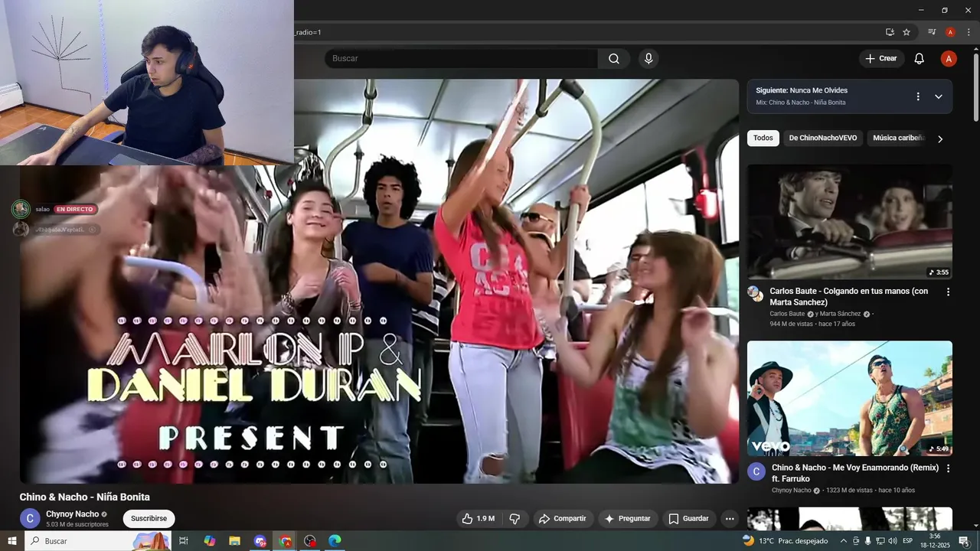
Task: Open Chrome three-dot menu
Action: click(x=969, y=32)
